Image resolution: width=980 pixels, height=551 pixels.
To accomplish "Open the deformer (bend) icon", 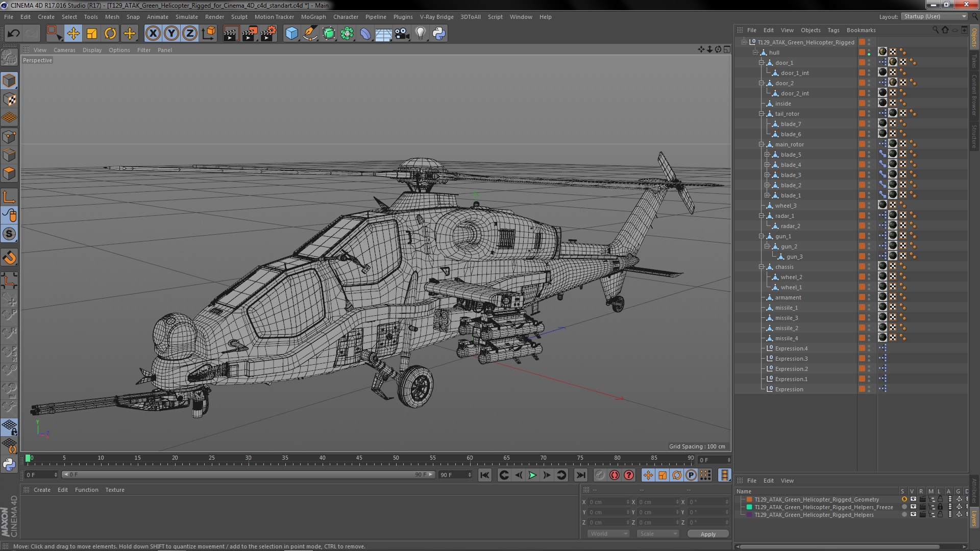I will [365, 34].
